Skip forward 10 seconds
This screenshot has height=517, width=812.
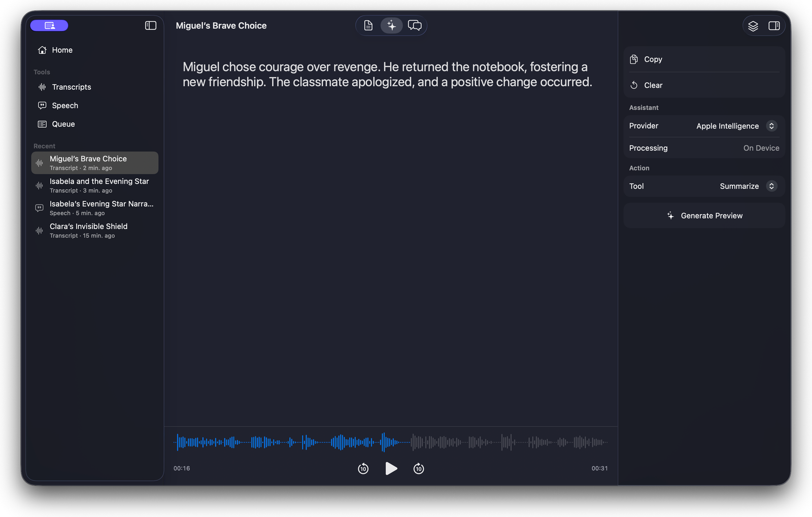tap(419, 468)
